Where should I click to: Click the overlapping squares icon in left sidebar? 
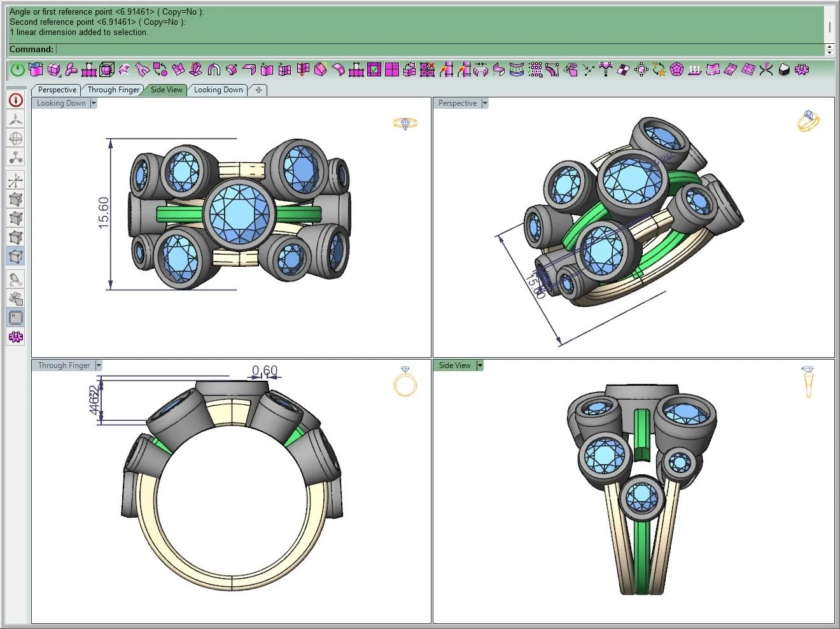tap(16, 298)
